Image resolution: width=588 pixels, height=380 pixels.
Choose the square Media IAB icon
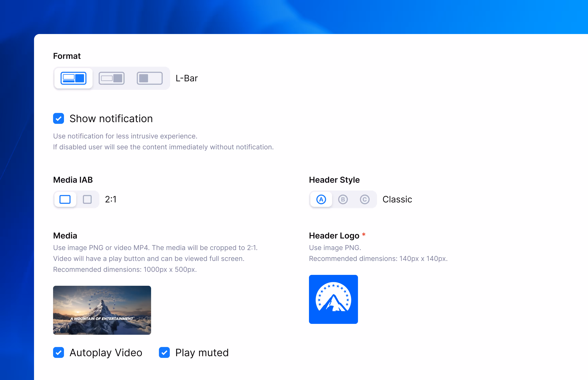pos(87,199)
